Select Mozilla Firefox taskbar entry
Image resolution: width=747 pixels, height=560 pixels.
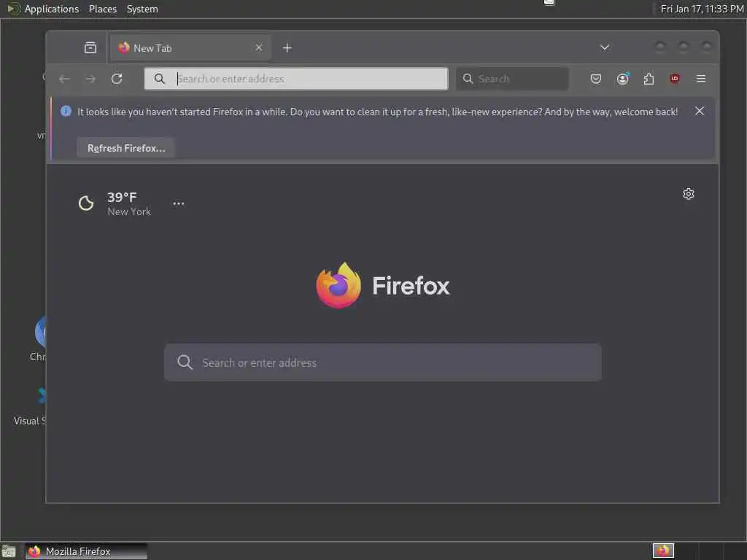86,551
